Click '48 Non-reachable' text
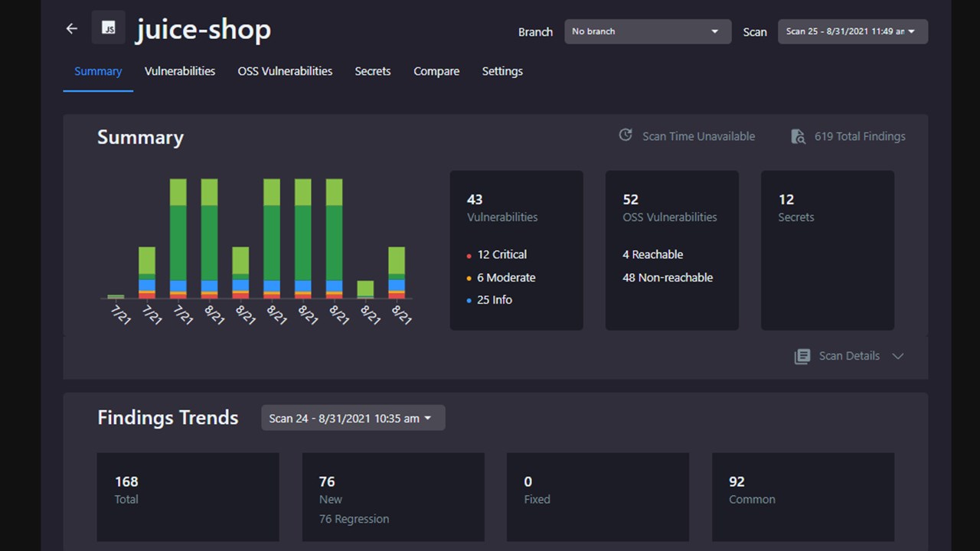Viewport: 980px width, 551px height. [x=668, y=278]
